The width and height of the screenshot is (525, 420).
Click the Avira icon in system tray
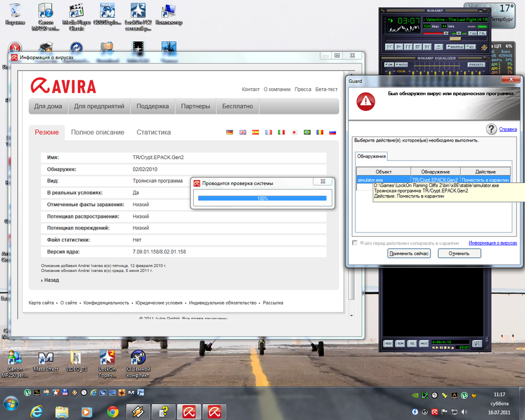point(435,411)
